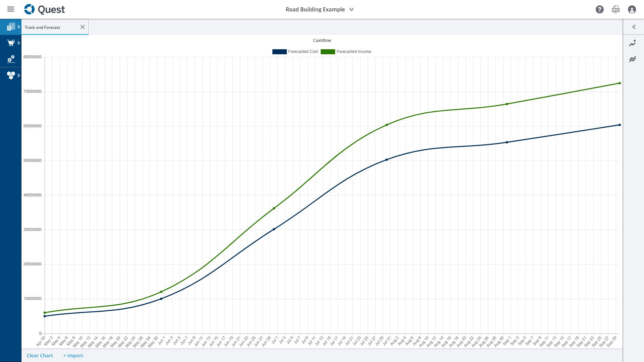644x362 pixels.
Task: Open the user account icon
Action: (x=632, y=9)
